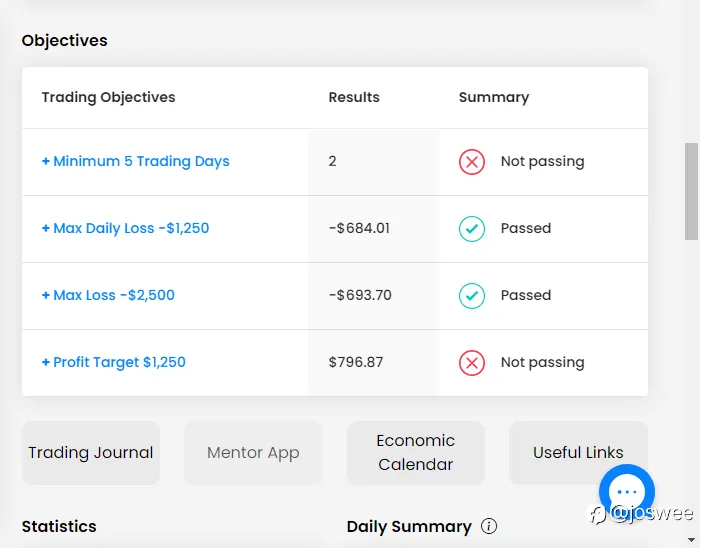
Task: Expand the Profit Target $1,250 objective
Action: click(x=114, y=363)
